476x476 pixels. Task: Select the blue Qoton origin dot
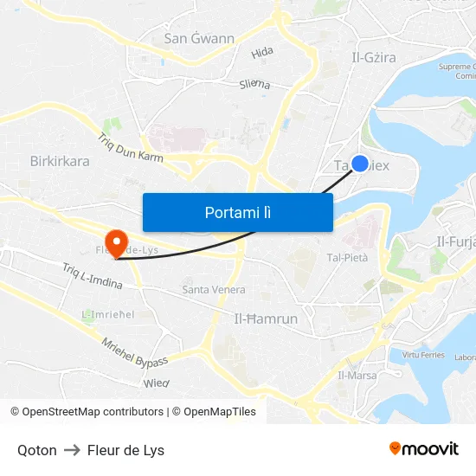[360, 164]
